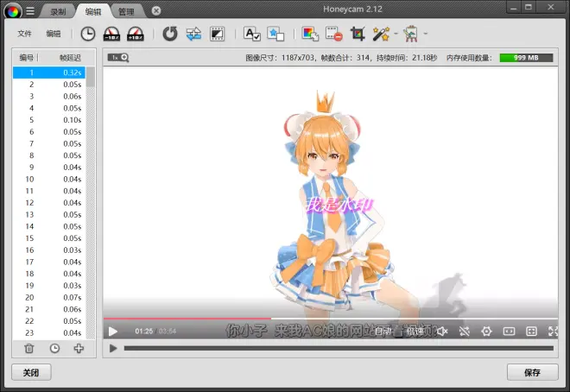Click the 编号 column header
Image resolution: width=570 pixels, height=392 pixels.
pos(26,58)
